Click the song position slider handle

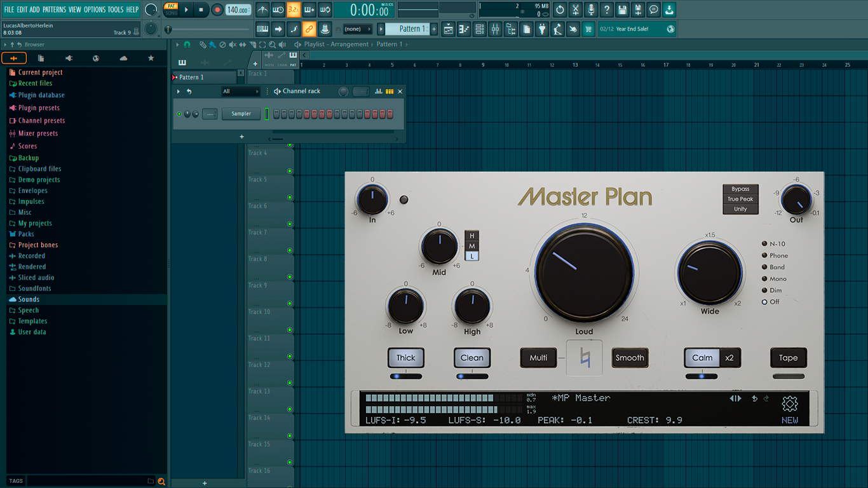pyautogui.click(x=168, y=29)
